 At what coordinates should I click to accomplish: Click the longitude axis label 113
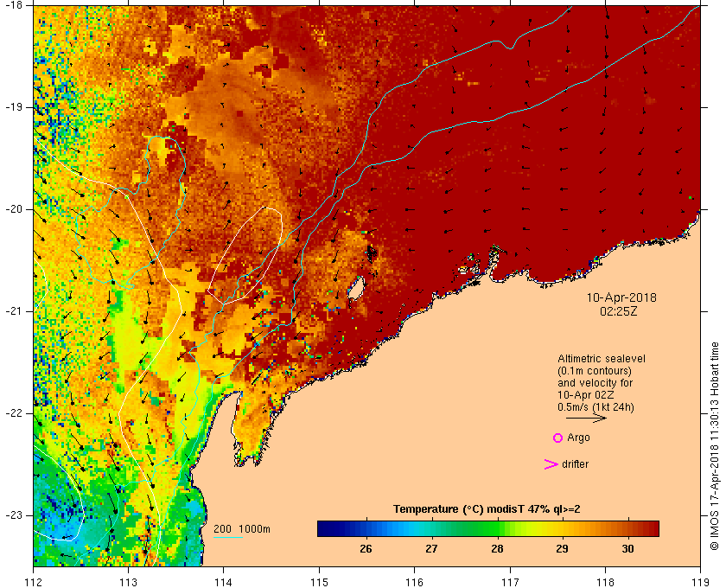(x=128, y=582)
